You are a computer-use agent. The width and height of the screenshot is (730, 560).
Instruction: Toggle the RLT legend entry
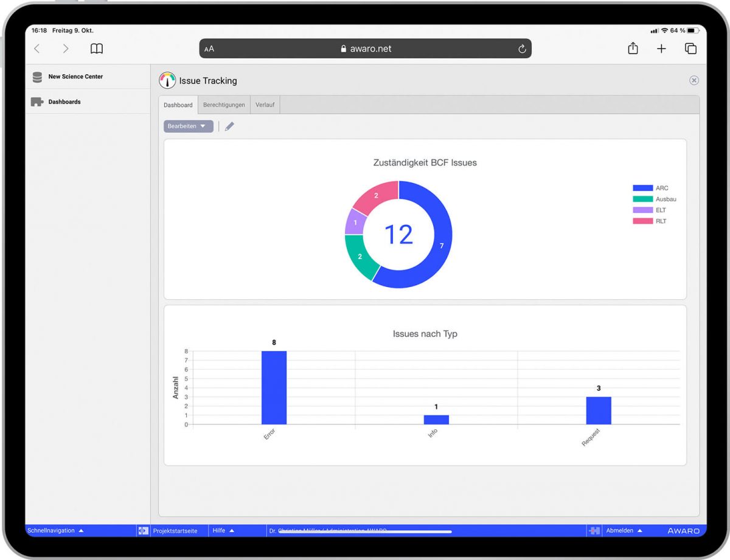650,221
